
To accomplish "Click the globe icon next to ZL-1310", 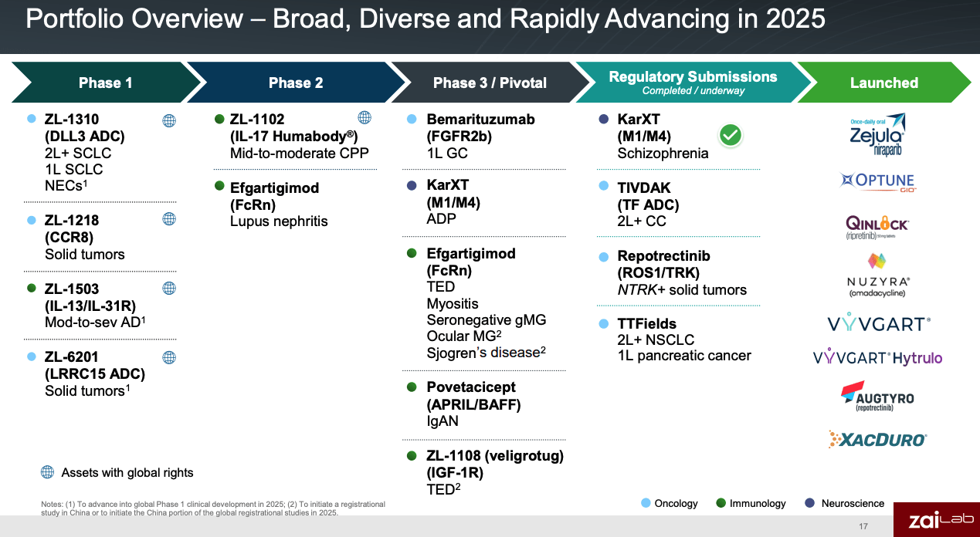I will tap(168, 120).
